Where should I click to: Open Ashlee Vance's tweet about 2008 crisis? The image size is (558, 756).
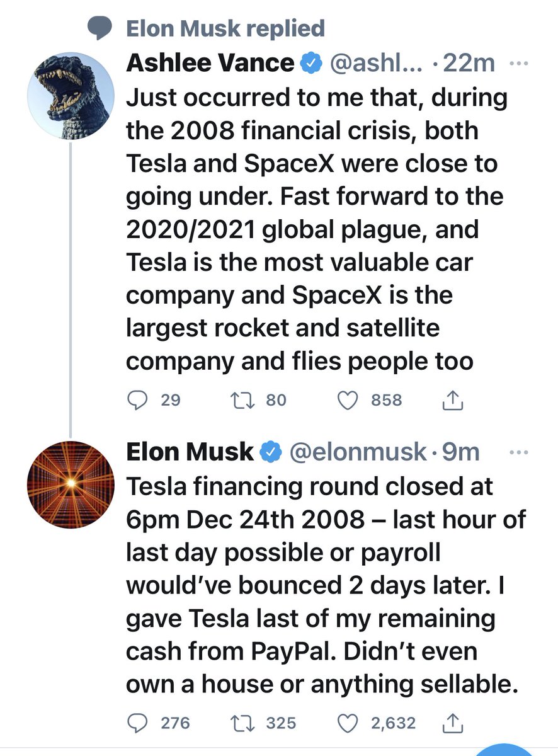pyautogui.click(x=315, y=231)
